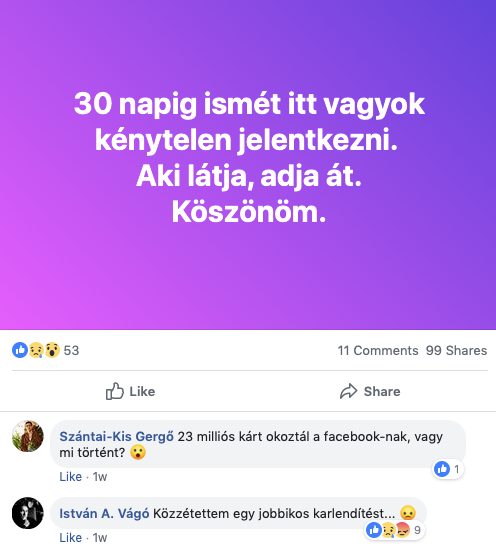
Task: Open István A. Vágó's profile picture
Action: (28, 513)
